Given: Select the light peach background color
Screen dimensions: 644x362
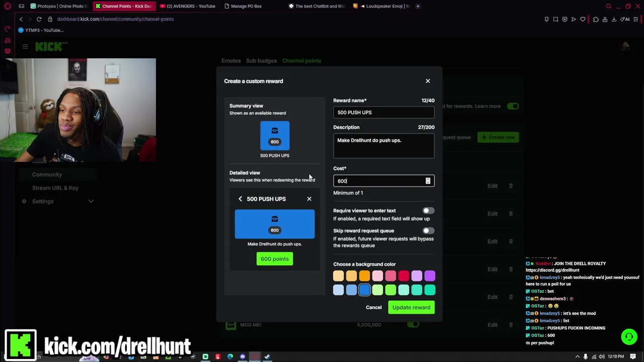Looking at the screenshot, I should click(338, 276).
